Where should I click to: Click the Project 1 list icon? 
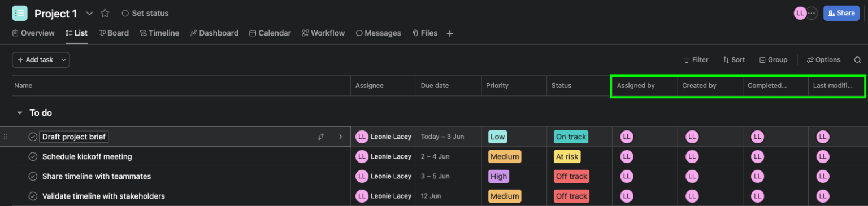coord(19,13)
